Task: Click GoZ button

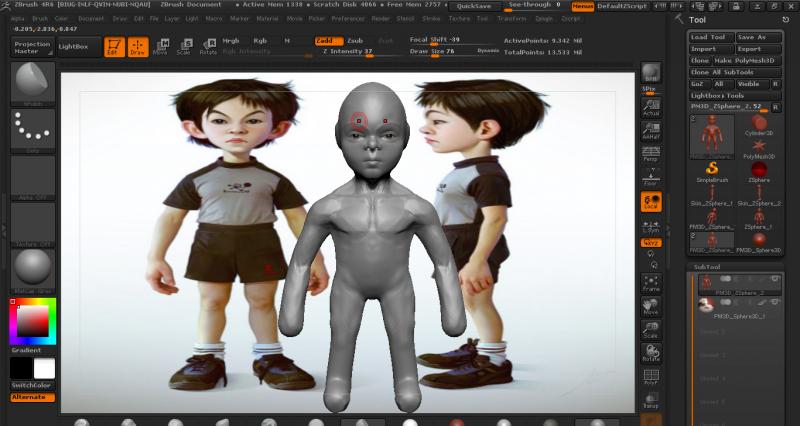Action: (698, 84)
